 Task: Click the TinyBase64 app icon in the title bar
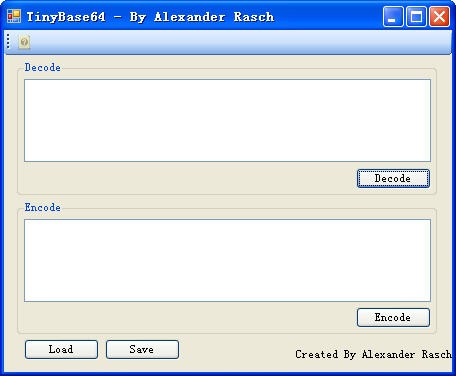14,16
